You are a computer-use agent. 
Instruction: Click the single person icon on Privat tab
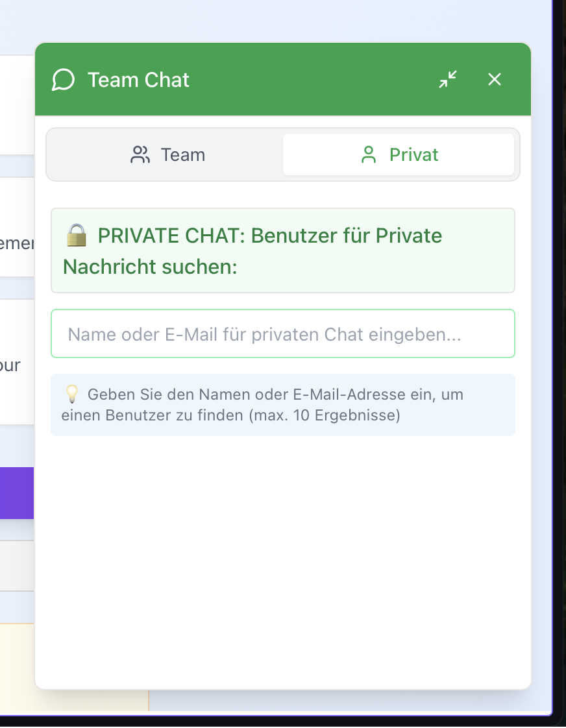369,154
